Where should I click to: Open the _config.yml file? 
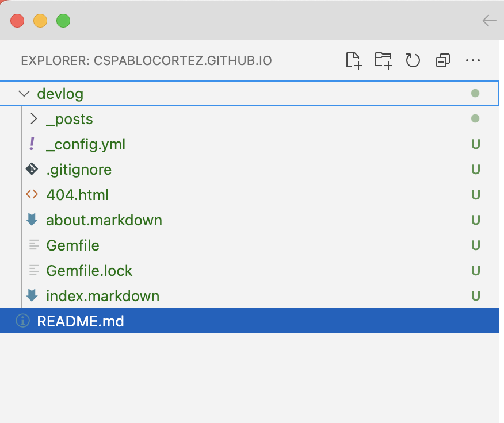[x=250, y=144]
